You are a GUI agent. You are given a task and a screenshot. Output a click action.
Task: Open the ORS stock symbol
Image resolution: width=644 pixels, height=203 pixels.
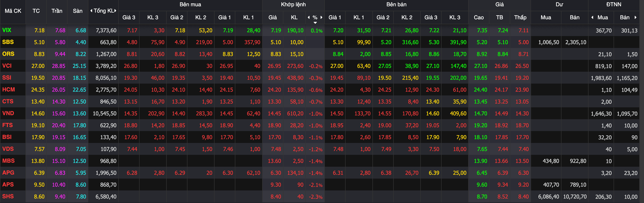pos(8,54)
